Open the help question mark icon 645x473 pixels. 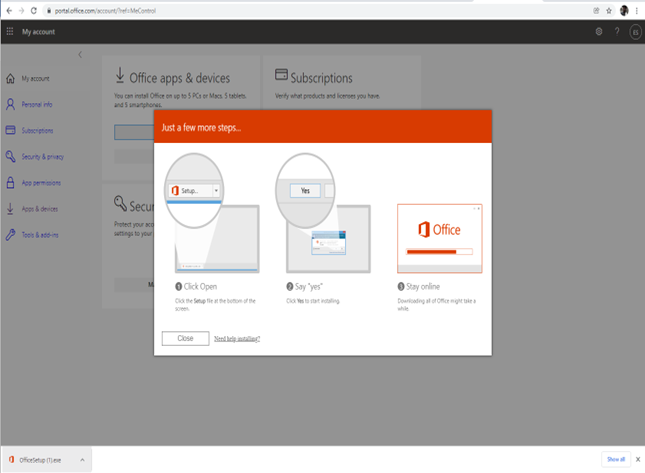click(x=617, y=32)
